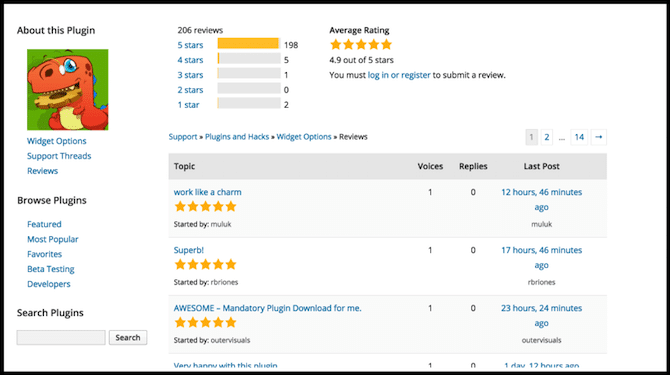This screenshot has height=375, width=670.
Task: Open Beta Testing link
Action: 50,269
